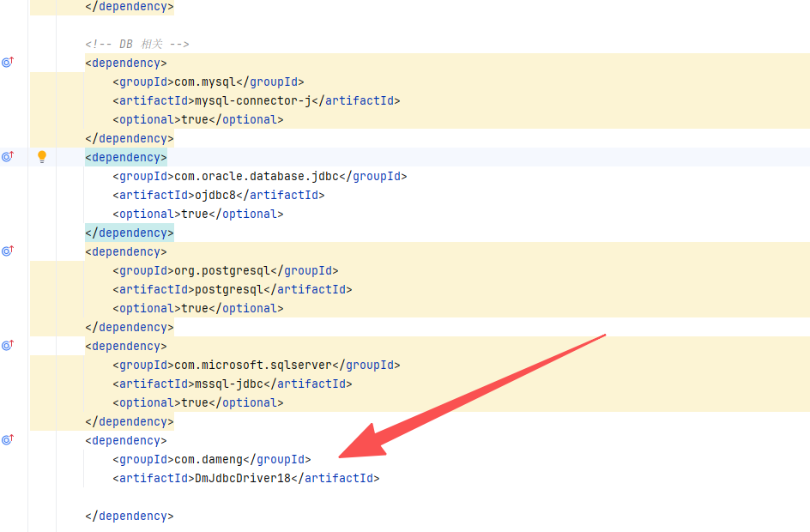Click gutter icon beside the sqlserver dependency tag
810x532 pixels.
coord(8,346)
